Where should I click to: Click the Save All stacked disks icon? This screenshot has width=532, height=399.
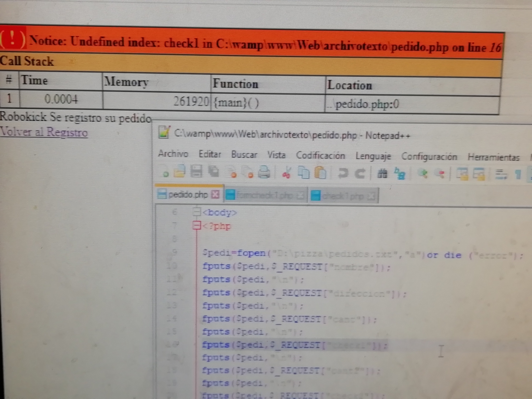click(x=214, y=171)
